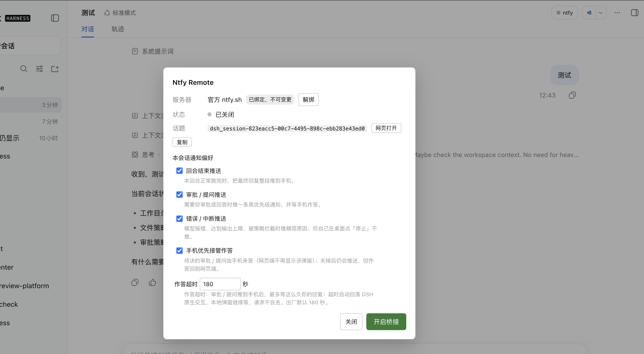Switch to the 对话 tab

(87, 29)
